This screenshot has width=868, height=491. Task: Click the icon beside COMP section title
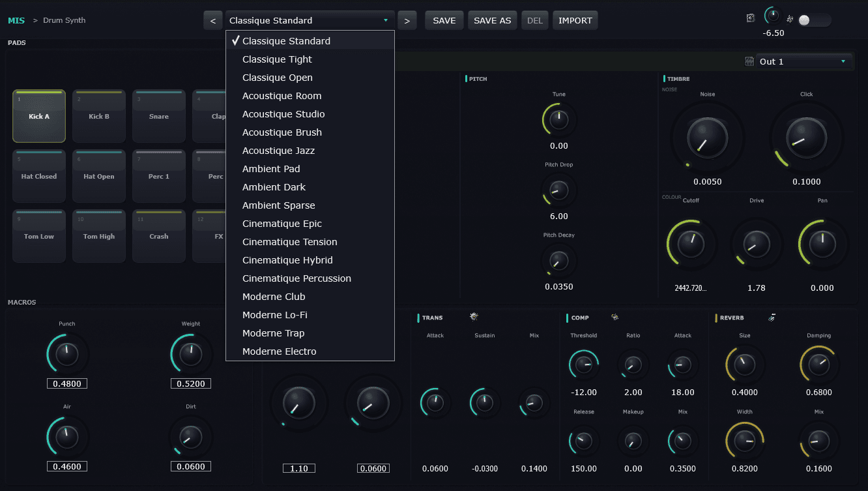tap(615, 318)
